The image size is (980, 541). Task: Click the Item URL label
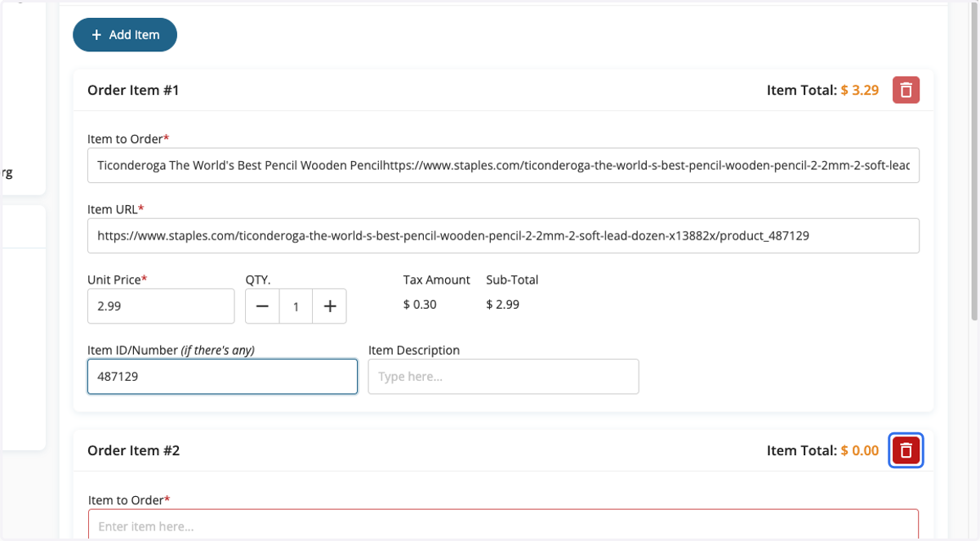[x=115, y=209]
